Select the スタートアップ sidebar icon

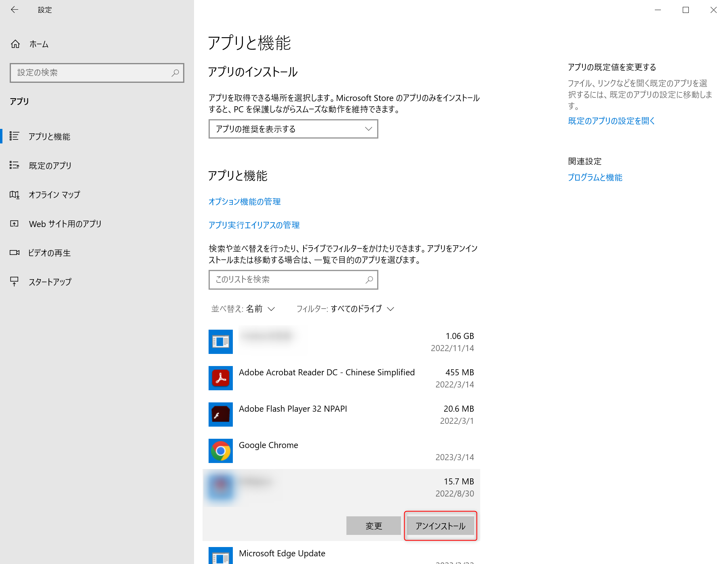[15, 282]
